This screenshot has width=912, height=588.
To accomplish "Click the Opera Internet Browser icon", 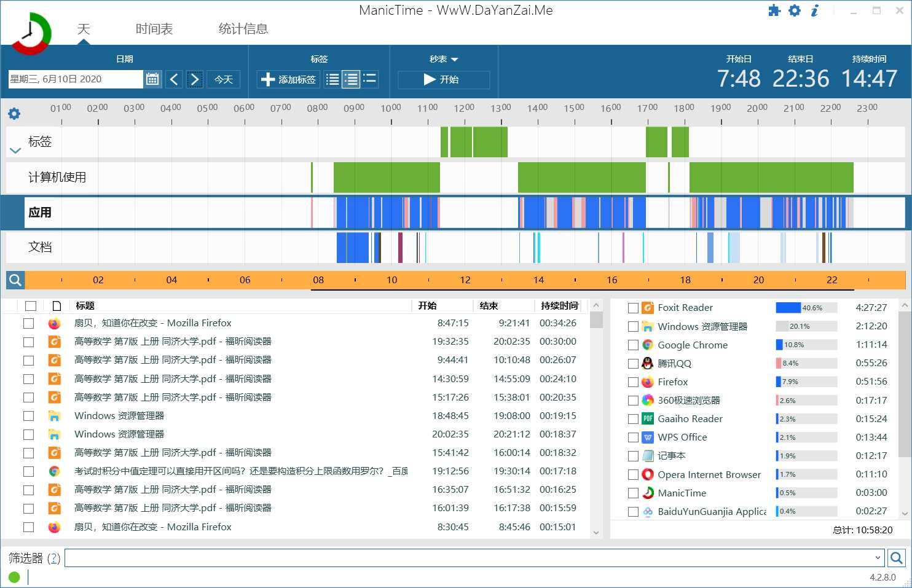I will pyautogui.click(x=648, y=474).
